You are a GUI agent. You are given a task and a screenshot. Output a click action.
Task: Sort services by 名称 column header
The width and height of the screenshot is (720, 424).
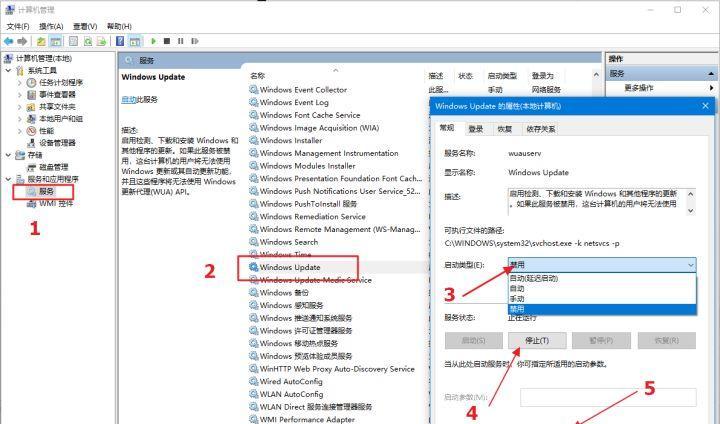click(258, 76)
